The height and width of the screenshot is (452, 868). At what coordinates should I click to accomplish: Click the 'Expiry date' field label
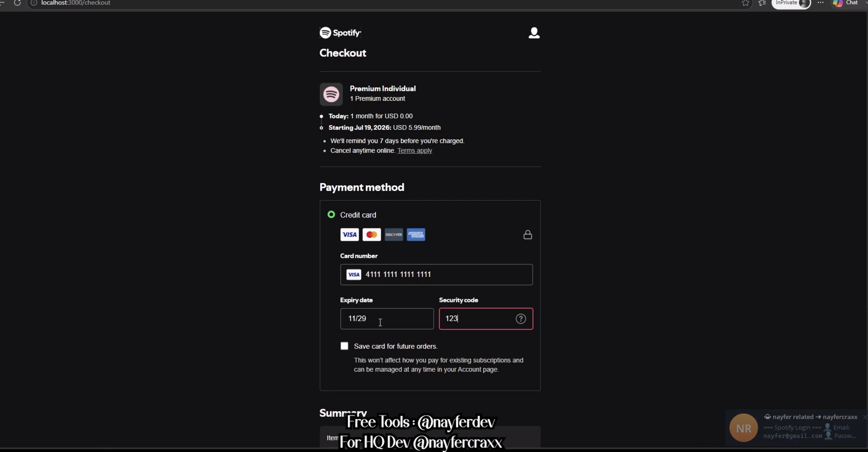pos(356,300)
